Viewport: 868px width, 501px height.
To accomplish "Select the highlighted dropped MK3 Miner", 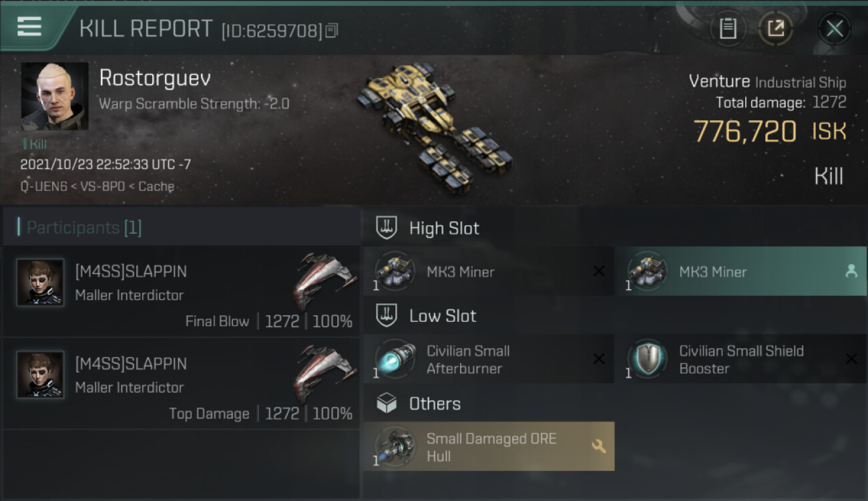I will pyautogui.click(x=741, y=271).
